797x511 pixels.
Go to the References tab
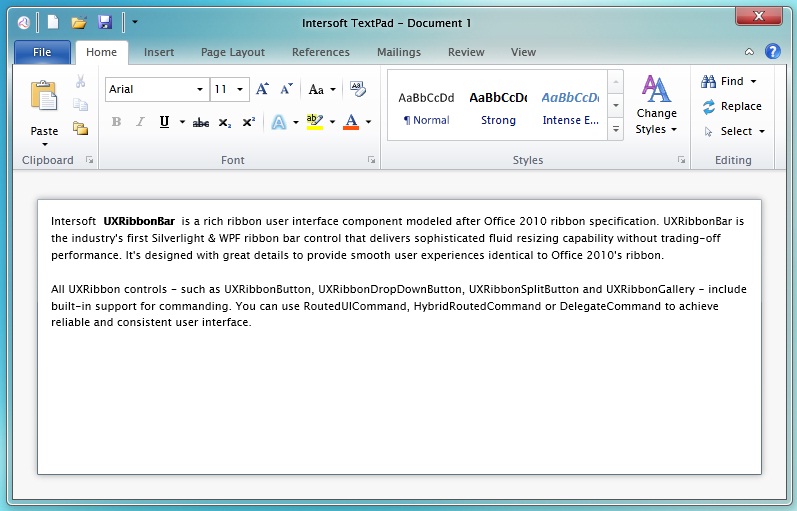point(321,52)
